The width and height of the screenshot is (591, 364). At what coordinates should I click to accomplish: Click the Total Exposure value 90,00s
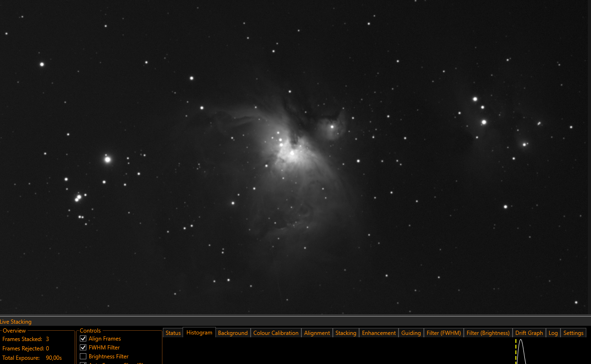click(x=54, y=358)
